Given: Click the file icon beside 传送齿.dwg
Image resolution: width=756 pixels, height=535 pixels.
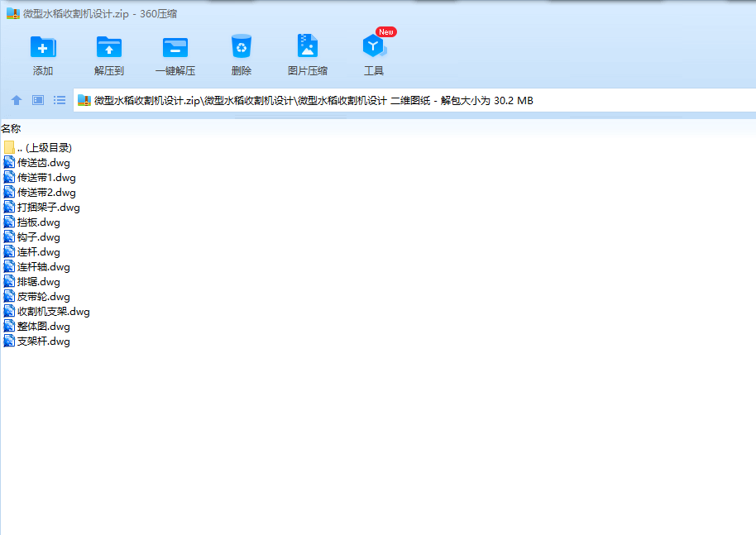Looking at the screenshot, I should 9,162.
